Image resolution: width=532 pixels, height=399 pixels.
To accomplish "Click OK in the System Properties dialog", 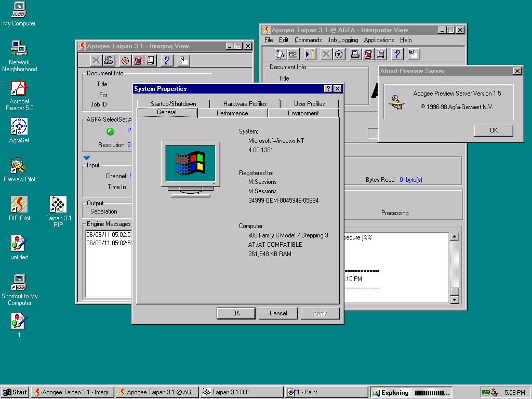I will tap(236, 313).
